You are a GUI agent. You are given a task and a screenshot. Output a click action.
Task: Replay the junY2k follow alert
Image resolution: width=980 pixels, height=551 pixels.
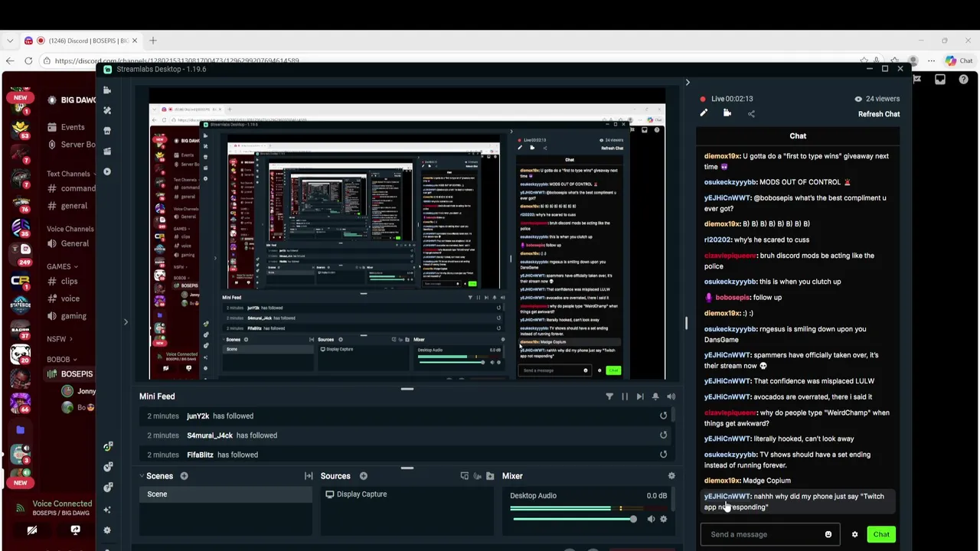coord(663,416)
